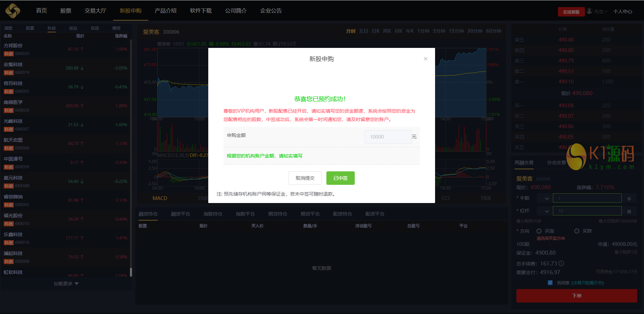
Task: Open the 指数持仓 positions tab
Action: 213,214
